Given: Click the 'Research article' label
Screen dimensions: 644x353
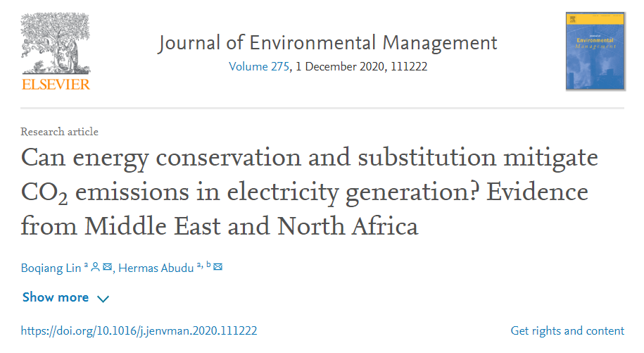Looking at the screenshot, I should pos(60,132).
